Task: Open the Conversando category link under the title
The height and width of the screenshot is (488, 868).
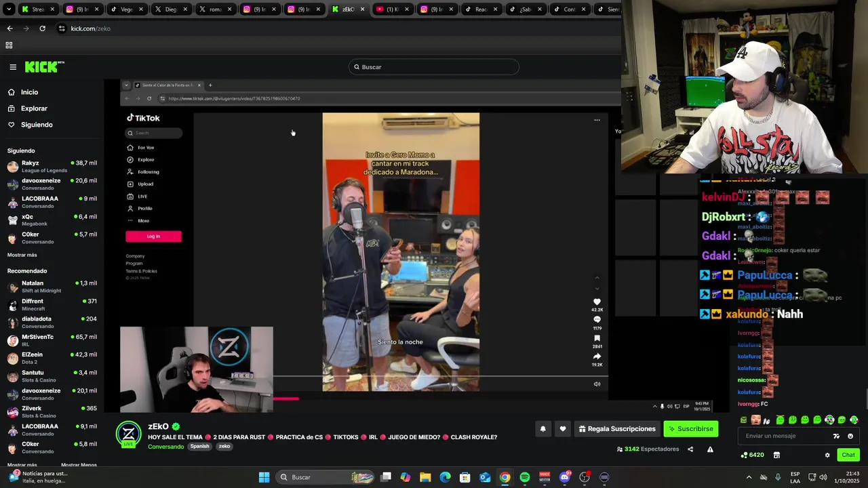Action: [x=166, y=447]
